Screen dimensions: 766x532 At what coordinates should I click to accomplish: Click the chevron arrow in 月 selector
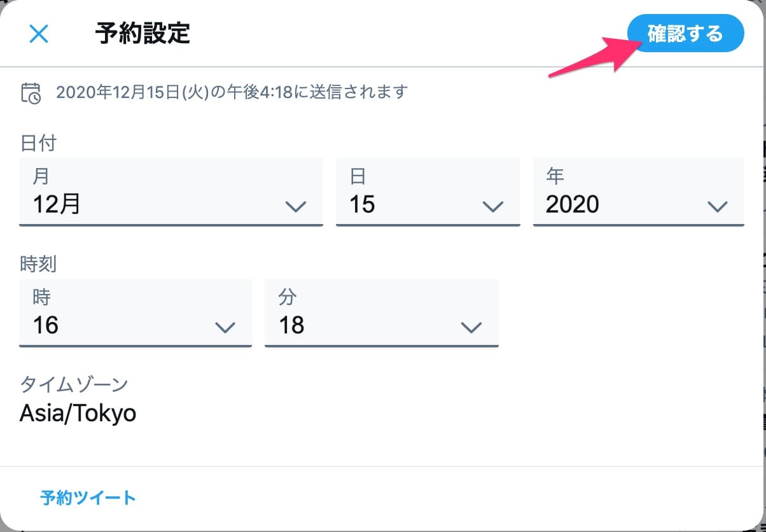(295, 206)
